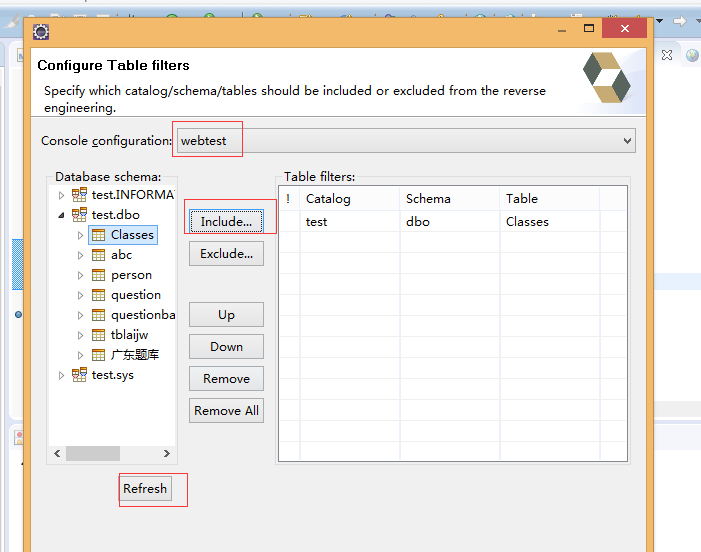Expand the questionba table node

point(80,316)
